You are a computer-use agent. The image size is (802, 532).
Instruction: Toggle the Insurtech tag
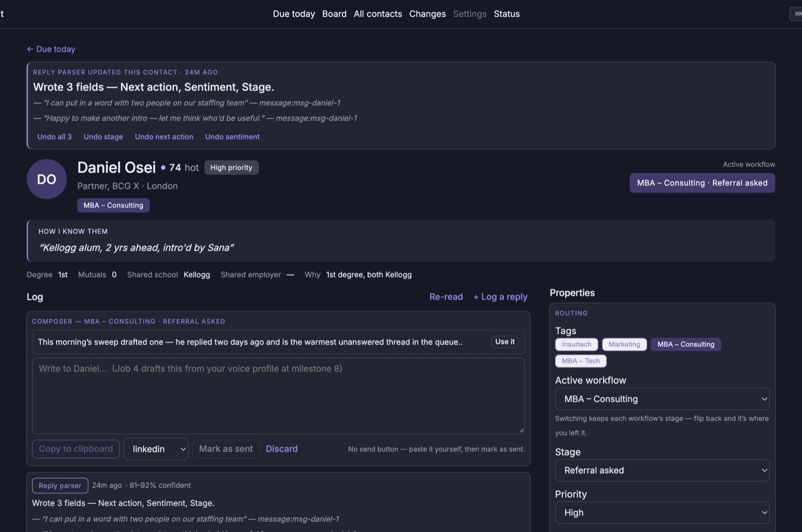pos(576,344)
